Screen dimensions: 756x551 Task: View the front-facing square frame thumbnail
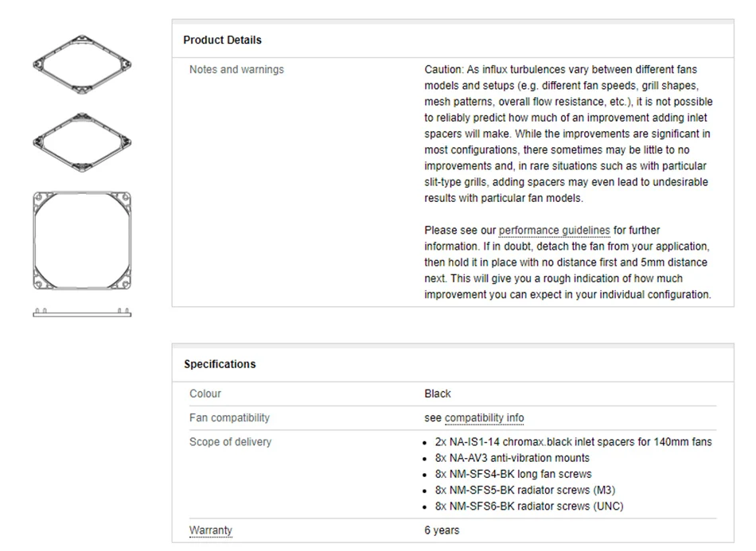point(81,239)
